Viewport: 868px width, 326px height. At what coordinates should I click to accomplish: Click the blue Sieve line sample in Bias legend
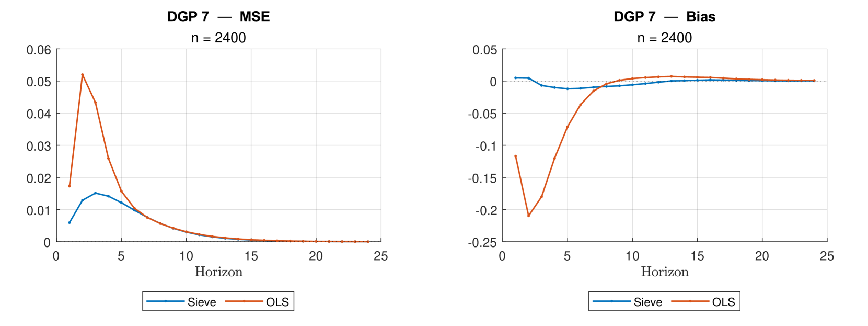[x=611, y=301]
